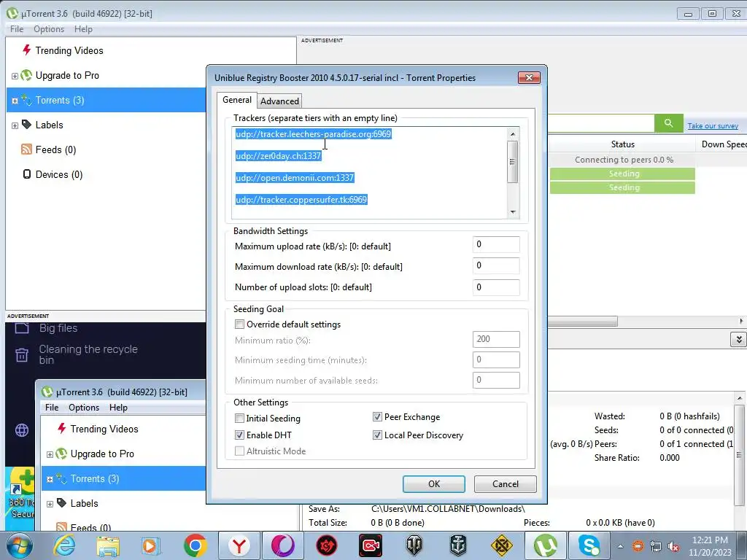The height and width of the screenshot is (560, 747).
Task: Expand Labels node in main sidebar
Action: pos(15,125)
